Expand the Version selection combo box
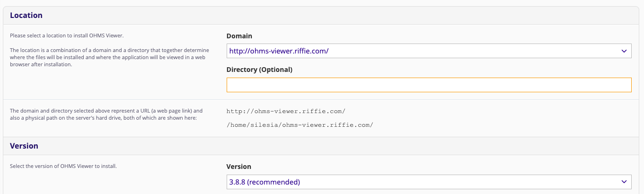 [x=429, y=182]
